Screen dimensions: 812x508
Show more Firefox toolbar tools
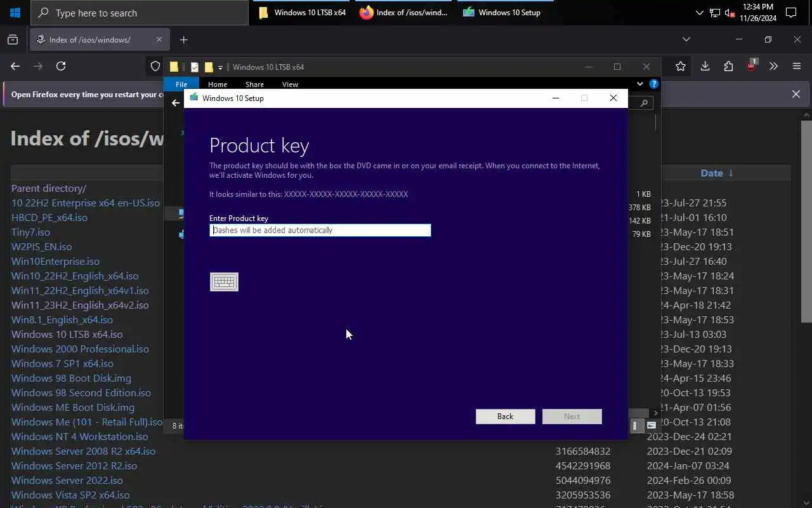(773, 66)
